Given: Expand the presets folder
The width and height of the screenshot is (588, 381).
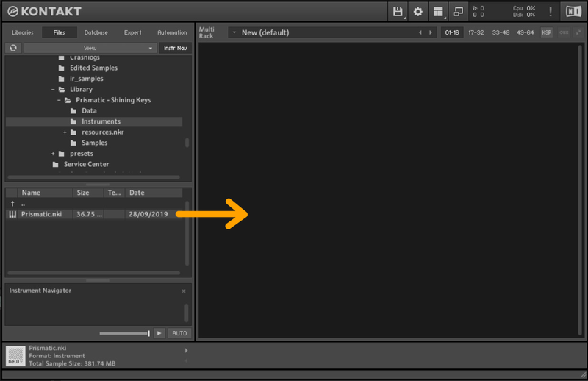Looking at the screenshot, I should pos(53,154).
